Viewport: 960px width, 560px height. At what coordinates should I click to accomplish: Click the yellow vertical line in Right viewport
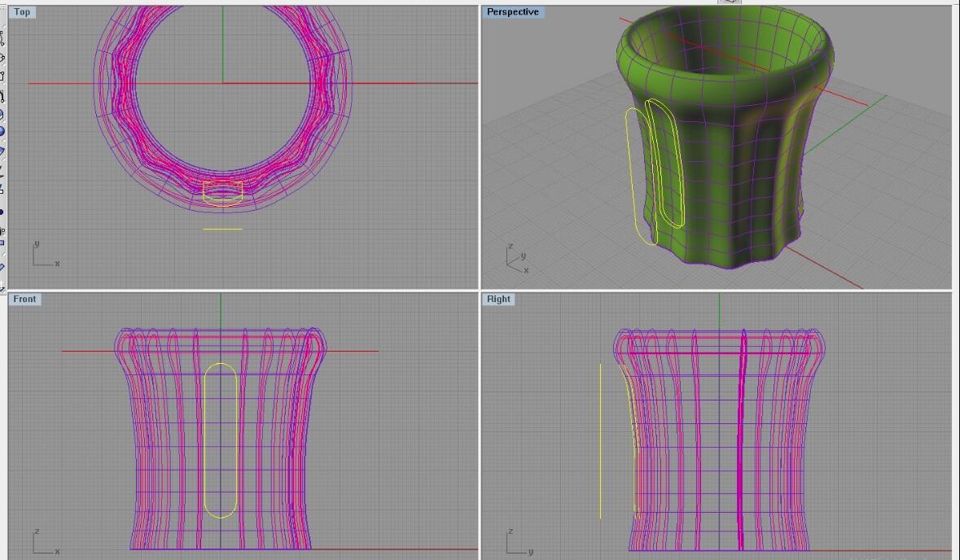coord(601,440)
